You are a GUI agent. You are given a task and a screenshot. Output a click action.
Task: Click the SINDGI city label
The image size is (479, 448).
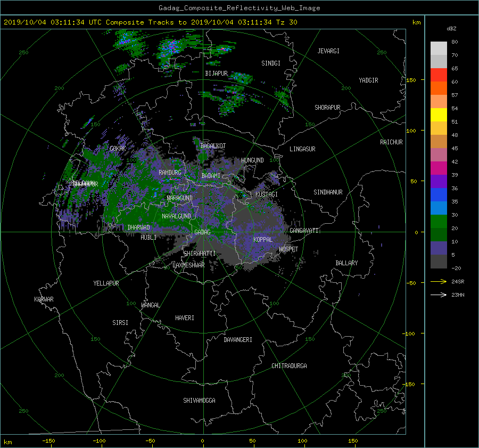[x=271, y=63]
